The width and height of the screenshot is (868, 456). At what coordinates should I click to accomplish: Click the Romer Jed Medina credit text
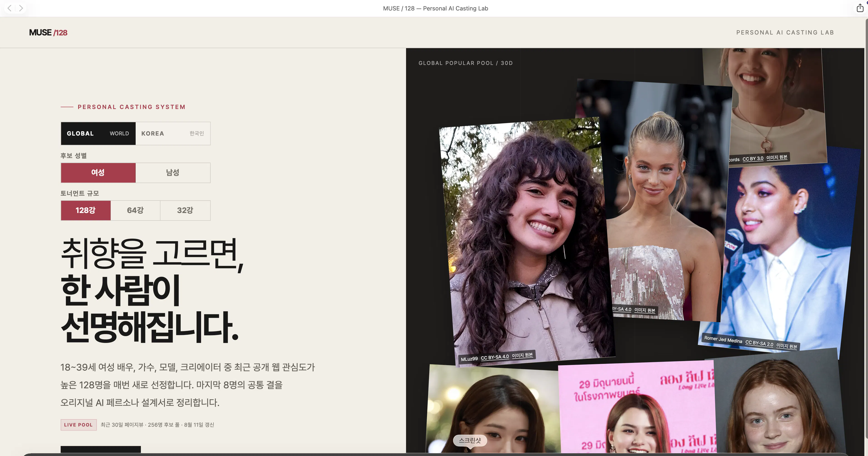pos(723,340)
